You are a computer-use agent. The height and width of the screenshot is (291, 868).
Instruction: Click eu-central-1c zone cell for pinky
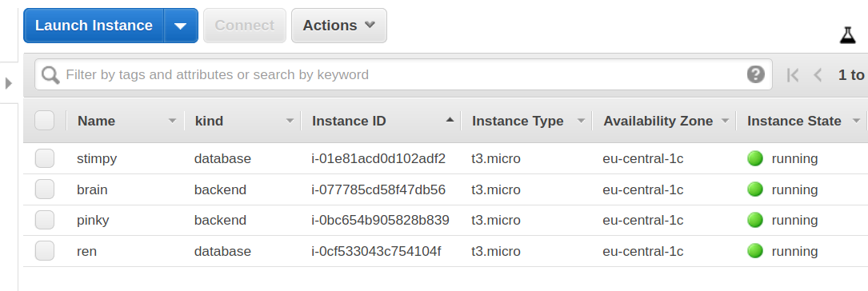[642, 220]
